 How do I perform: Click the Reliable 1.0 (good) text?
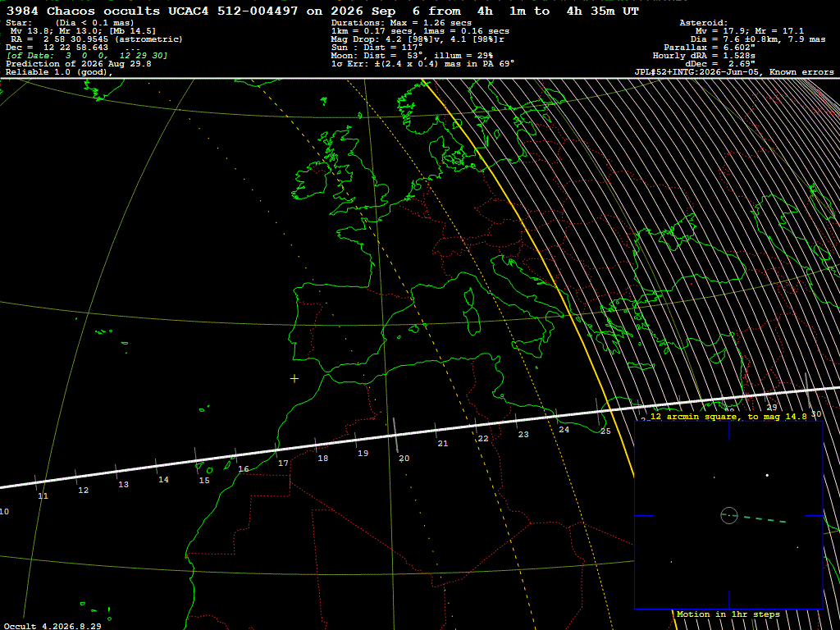click(x=59, y=72)
